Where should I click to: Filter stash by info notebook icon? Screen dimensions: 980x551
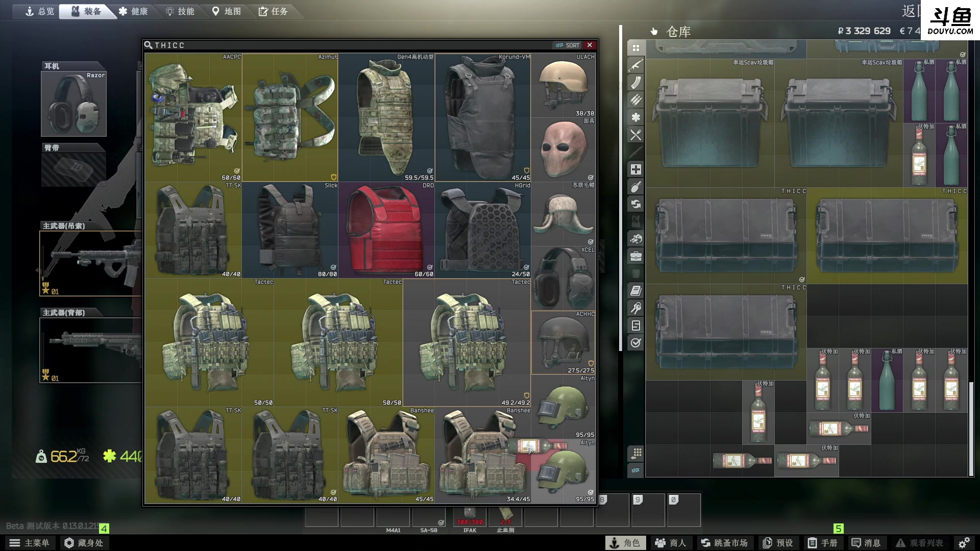635,291
